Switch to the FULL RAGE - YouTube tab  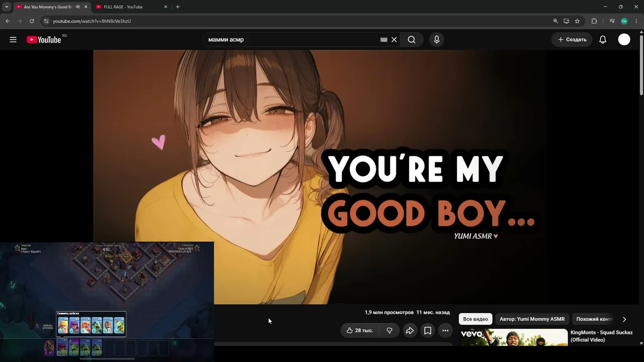tap(131, 7)
